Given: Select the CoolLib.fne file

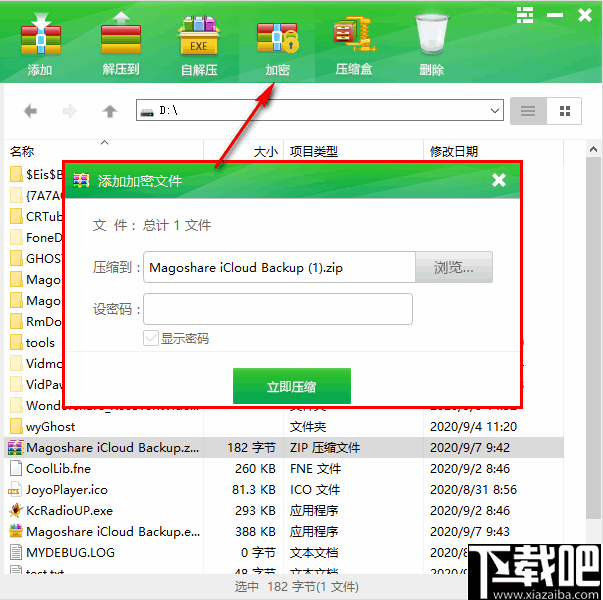Looking at the screenshot, I should [58, 468].
